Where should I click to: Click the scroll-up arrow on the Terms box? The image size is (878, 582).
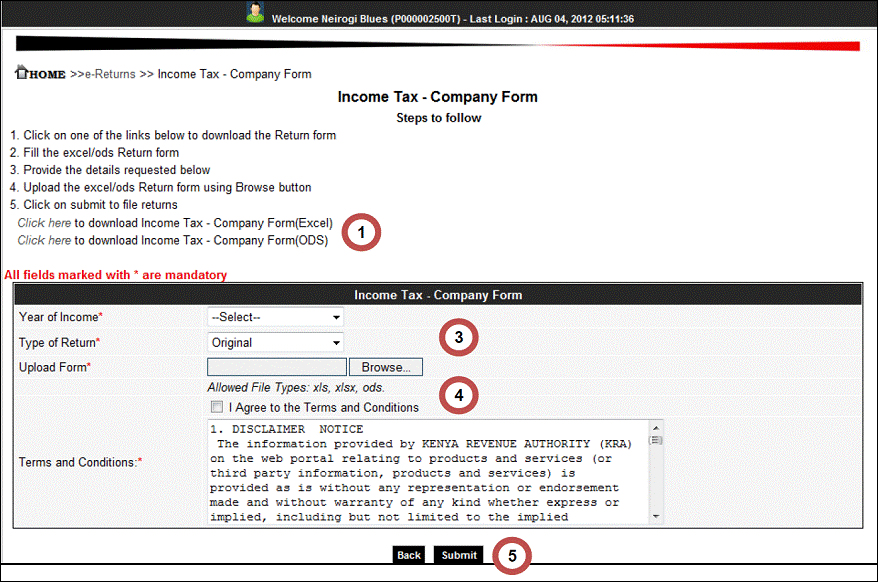pyautogui.click(x=655, y=428)
